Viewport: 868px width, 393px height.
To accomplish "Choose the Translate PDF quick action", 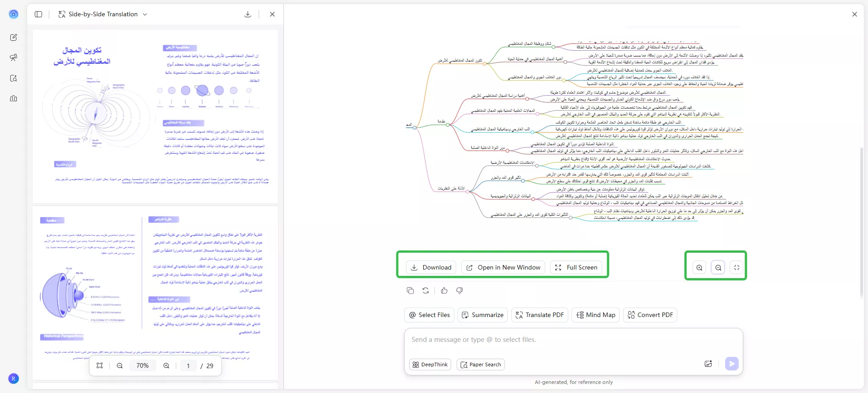I will (540, 315).
